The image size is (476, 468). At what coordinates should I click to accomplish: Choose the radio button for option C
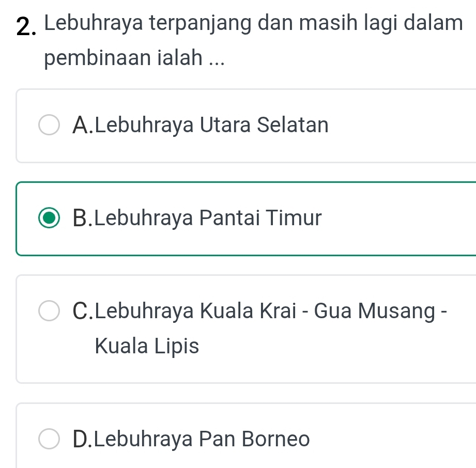[x=50, y=311]
